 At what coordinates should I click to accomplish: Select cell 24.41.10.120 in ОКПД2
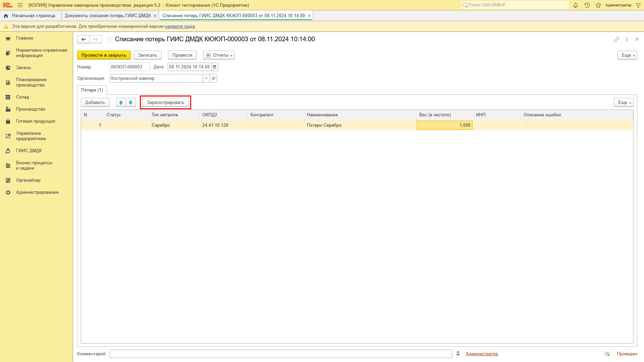223,125
